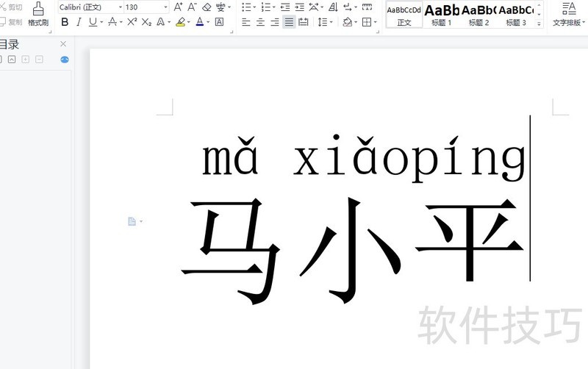Viewport: 588px width, 369px height.
Task: Click the tab stops ruler icon
Action: click(x=367, y=7)
